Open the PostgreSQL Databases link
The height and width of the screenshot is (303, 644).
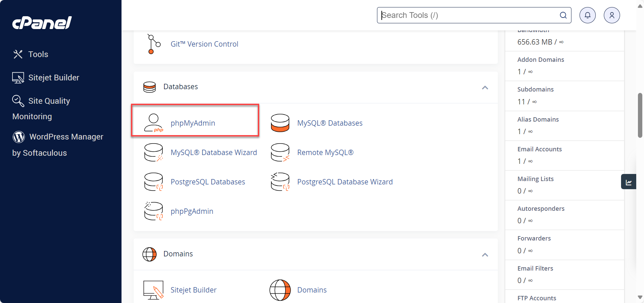[208, 182]
